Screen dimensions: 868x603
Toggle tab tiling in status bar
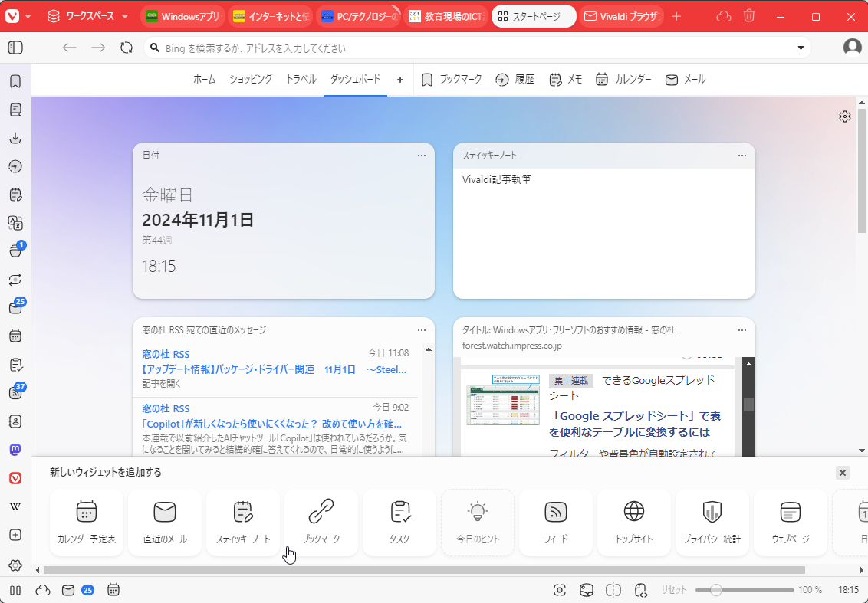click(613, 590)
